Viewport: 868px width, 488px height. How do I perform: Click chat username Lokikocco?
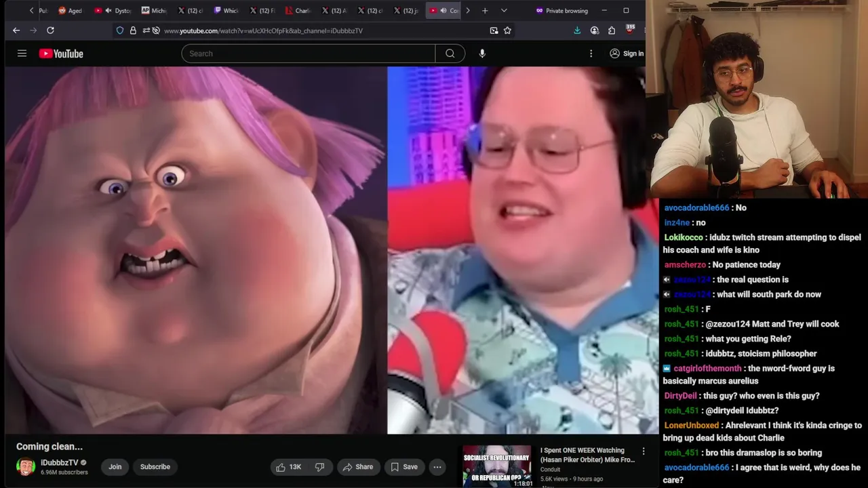click(x=684, y=238)
